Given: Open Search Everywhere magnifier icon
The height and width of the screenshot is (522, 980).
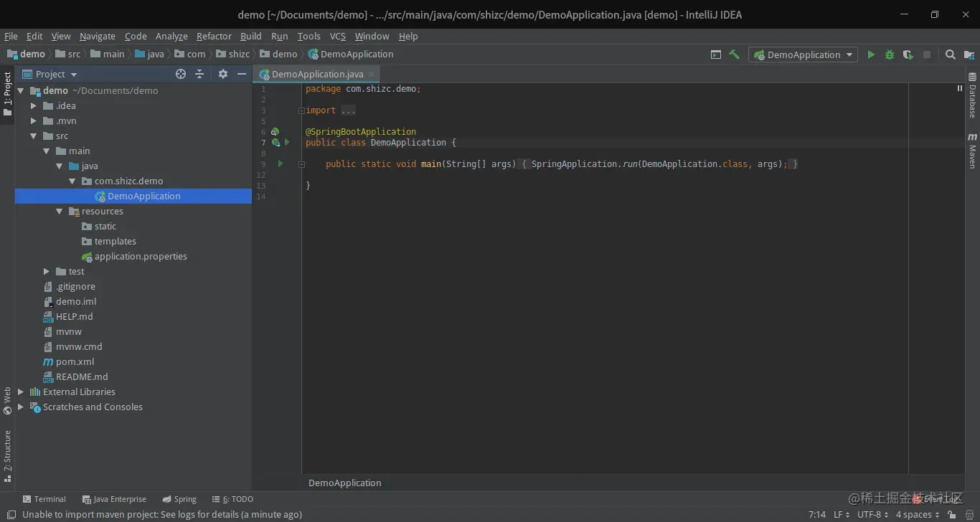Looking at the screenshot, I should [950, 54].
